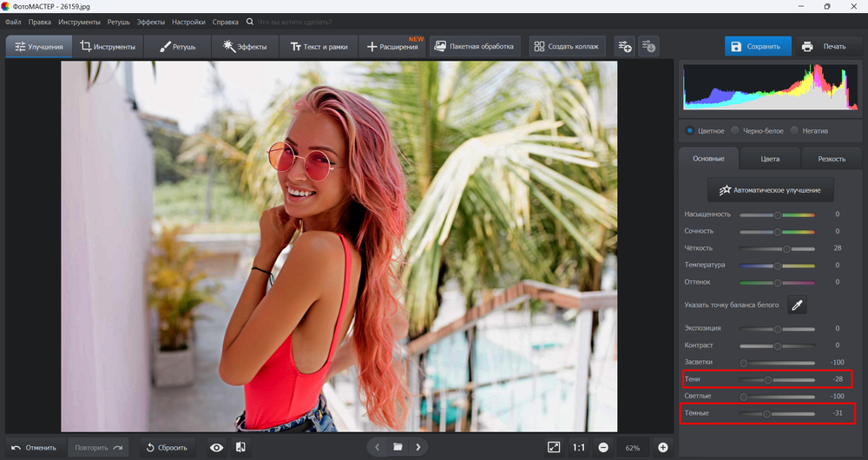Pick white balance point with eyedropper
Viewport: 868px width, 460px height.
coord(797,305)
